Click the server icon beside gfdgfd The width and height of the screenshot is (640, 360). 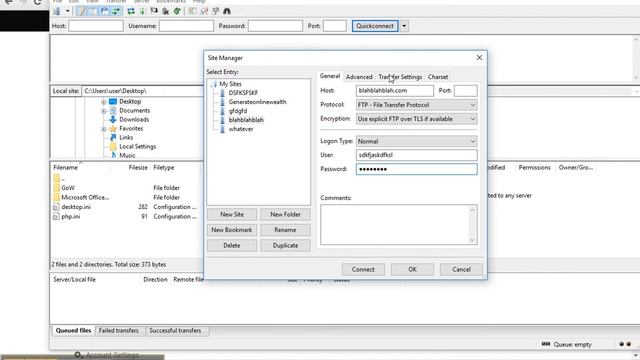[x=222, y=111]
